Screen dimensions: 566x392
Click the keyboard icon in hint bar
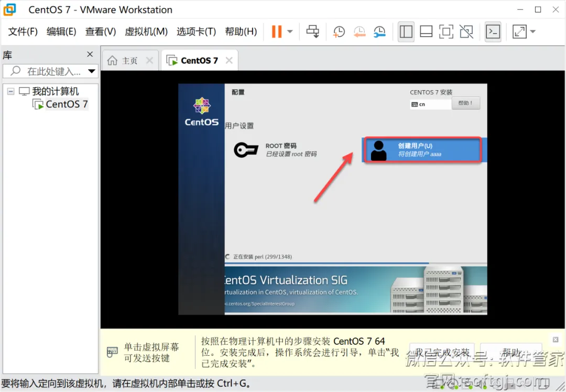pyautogui.click(x=112, y=352)
